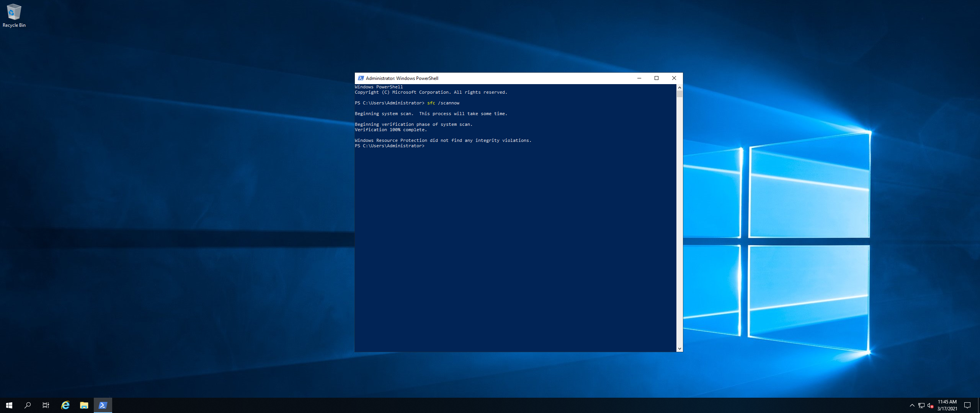Click 'Administrator: Windows PowerShell' window title
Screen dimensions: 980x413
pos(402,78)
